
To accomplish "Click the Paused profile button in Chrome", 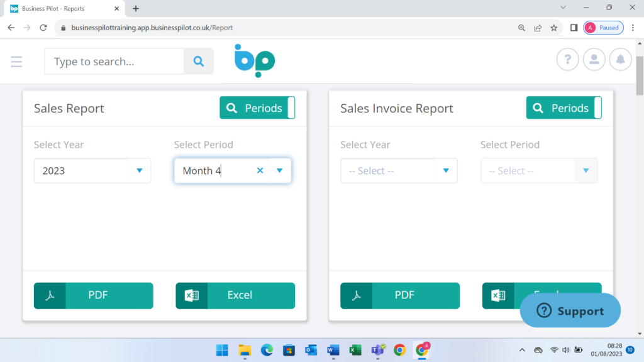I will 603,28.
